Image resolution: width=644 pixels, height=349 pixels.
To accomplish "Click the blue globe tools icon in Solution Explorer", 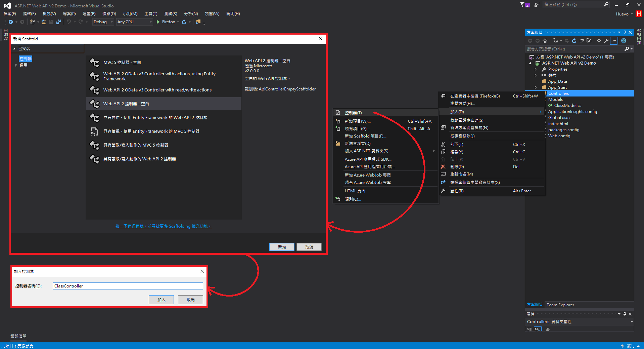I will coord(624,41).
